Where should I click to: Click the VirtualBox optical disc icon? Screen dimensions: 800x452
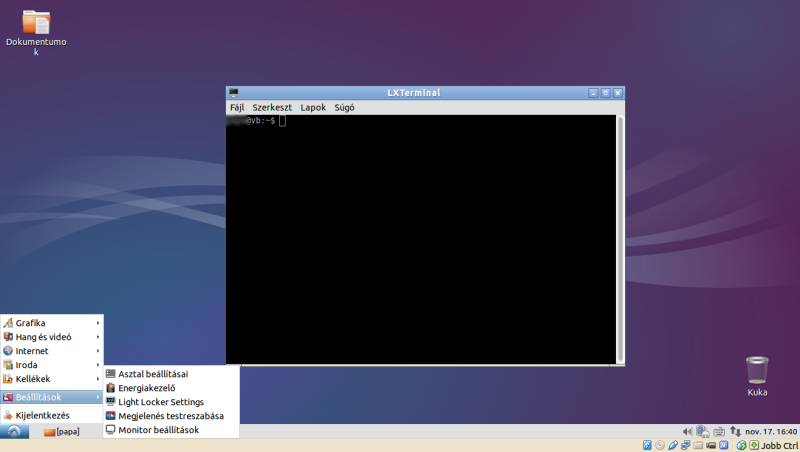660,445
